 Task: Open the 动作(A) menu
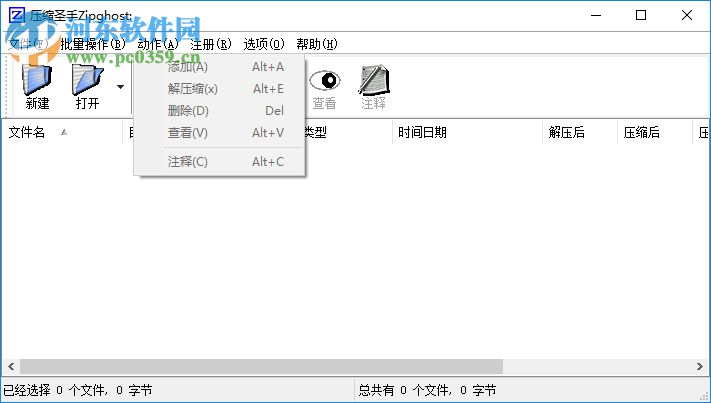[x=158, y=44]
